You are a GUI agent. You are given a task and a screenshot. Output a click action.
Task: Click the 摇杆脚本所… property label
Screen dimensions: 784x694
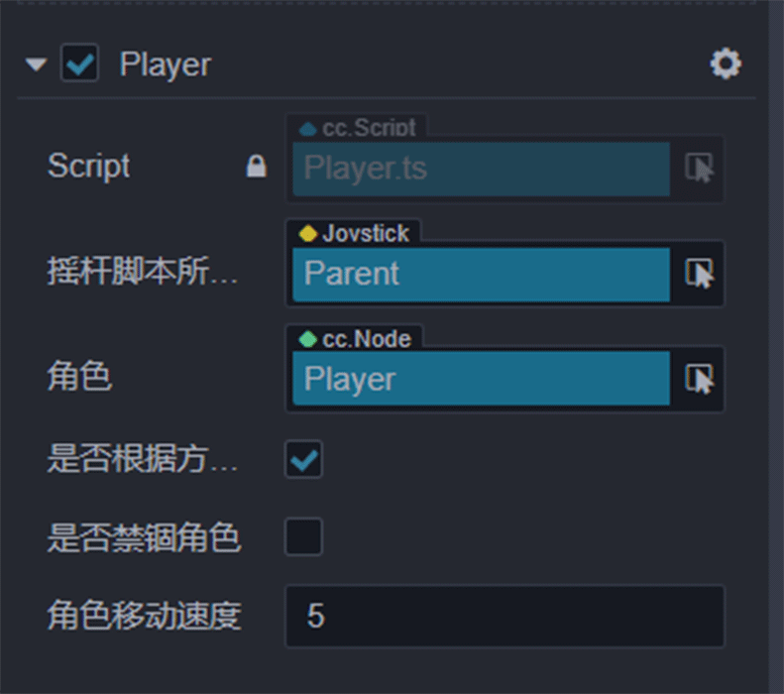point(143,274)
